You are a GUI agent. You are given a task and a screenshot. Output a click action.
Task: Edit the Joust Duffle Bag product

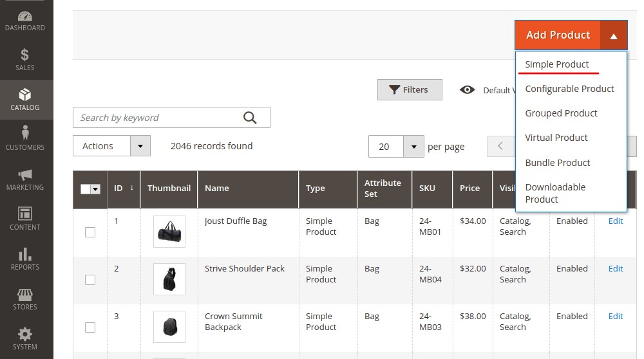pyautogui.click(x=615, y=221)
